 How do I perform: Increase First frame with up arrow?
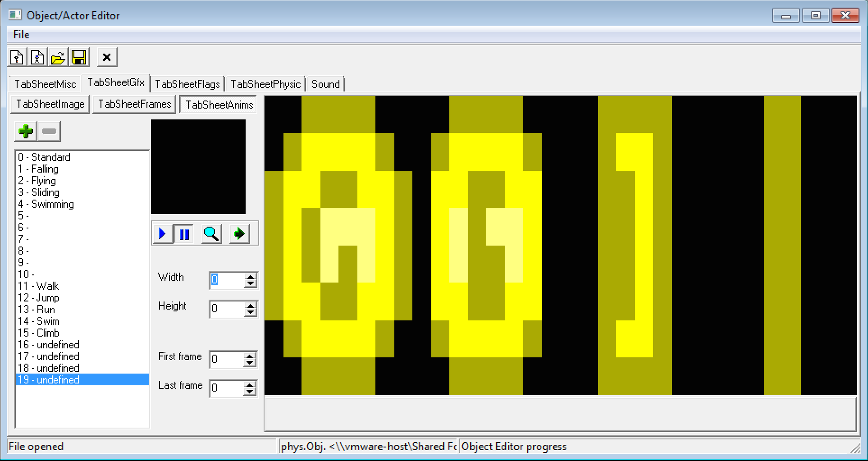250,356
